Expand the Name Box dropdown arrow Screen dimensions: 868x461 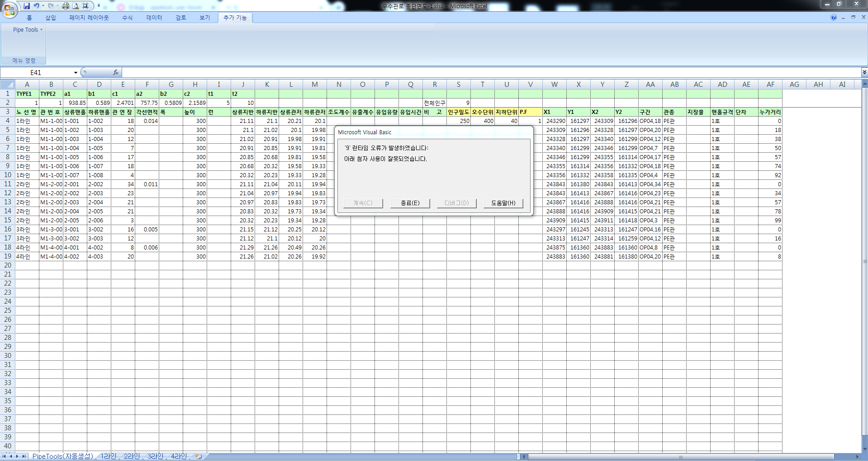pyautogui.click(x=76, y=73)
